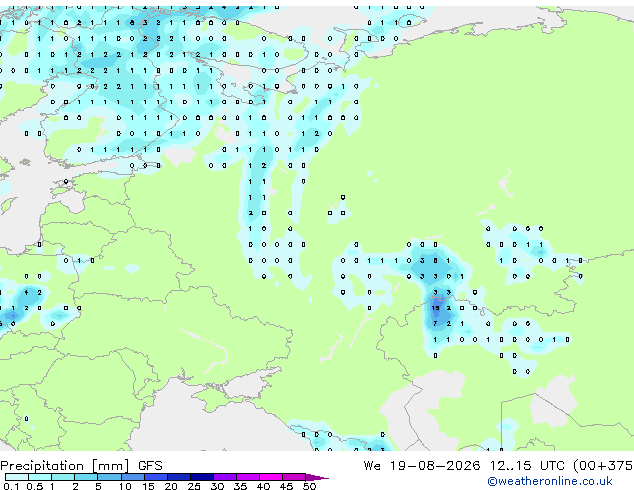Click the 'We 19-08-2026' date text
The width and height of the screenshot is (634, 490).
422,465
